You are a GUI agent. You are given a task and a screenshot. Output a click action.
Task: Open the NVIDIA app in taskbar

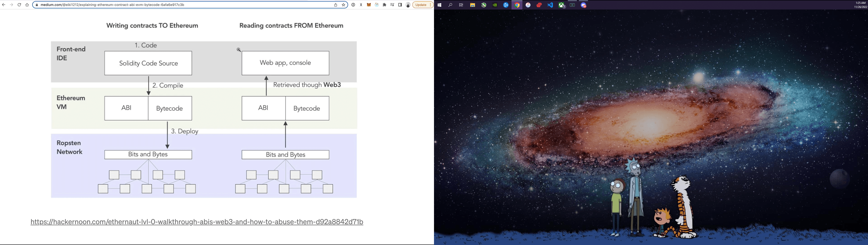click(495, 5)
